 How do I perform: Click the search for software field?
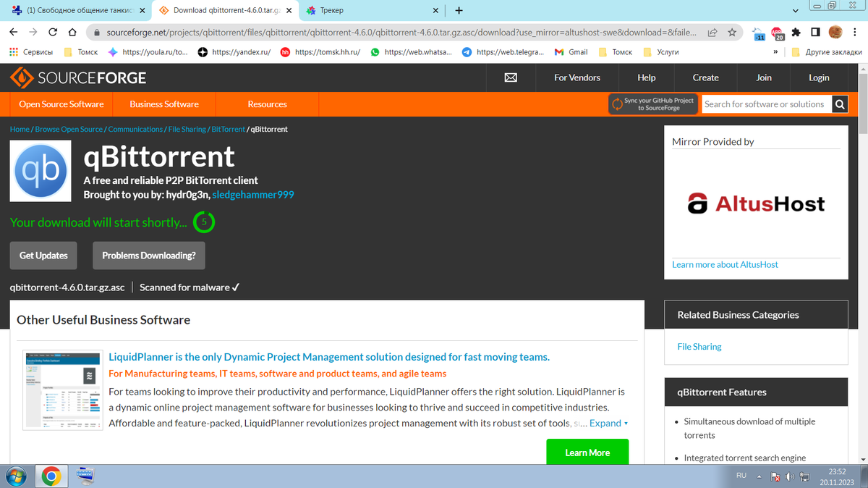pos(765,104)
